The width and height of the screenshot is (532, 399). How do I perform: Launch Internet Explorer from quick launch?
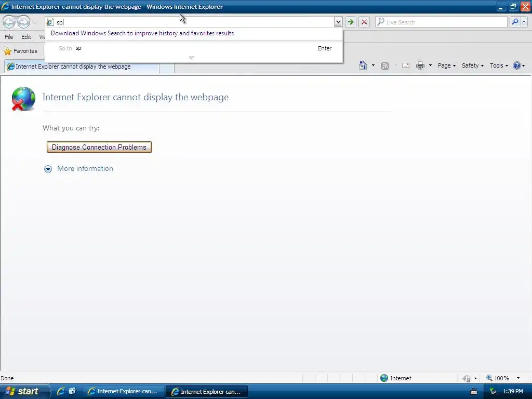(x=61, y=391)
